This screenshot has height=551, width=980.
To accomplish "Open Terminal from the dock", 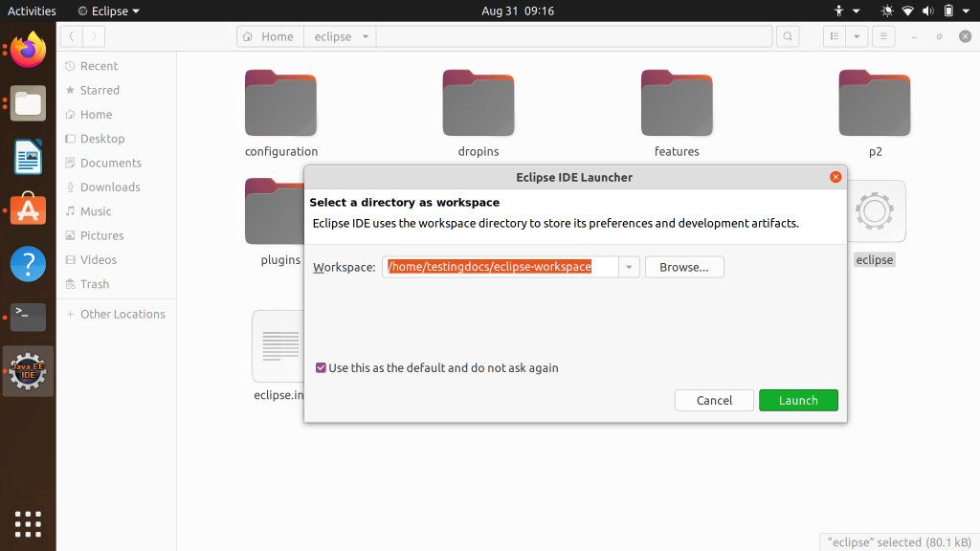I will tap(28, 316).
